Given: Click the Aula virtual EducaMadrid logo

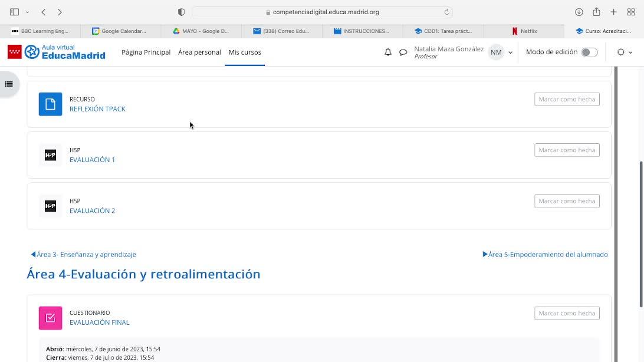Looking at the screenshot, I should 65,52.
